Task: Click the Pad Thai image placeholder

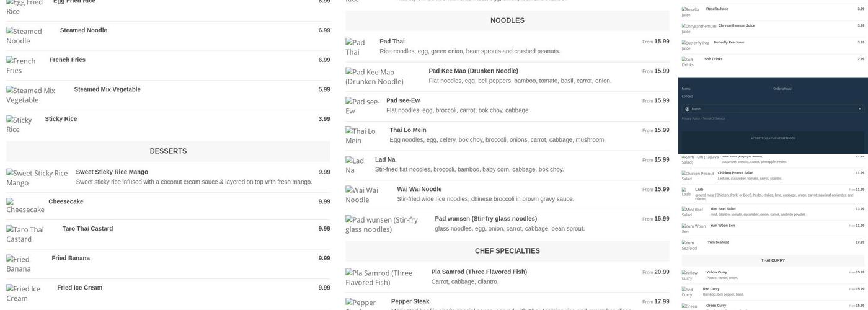Action: click(x=355, y=46)
